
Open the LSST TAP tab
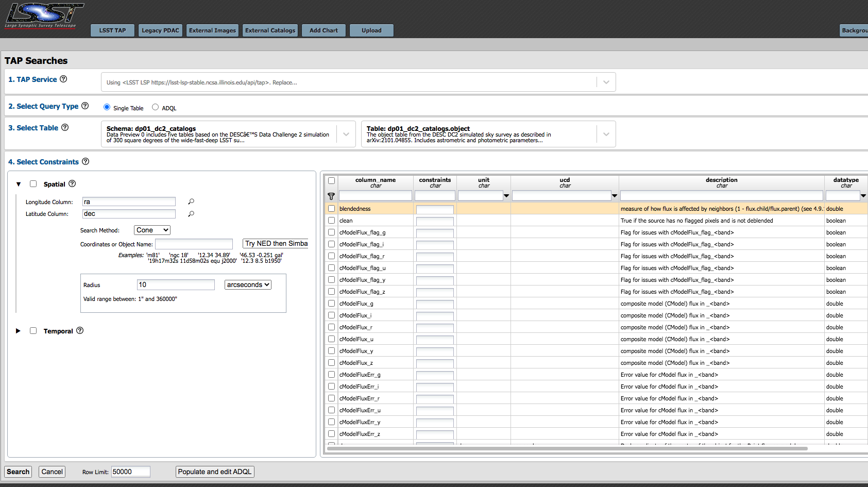(112, 30)
